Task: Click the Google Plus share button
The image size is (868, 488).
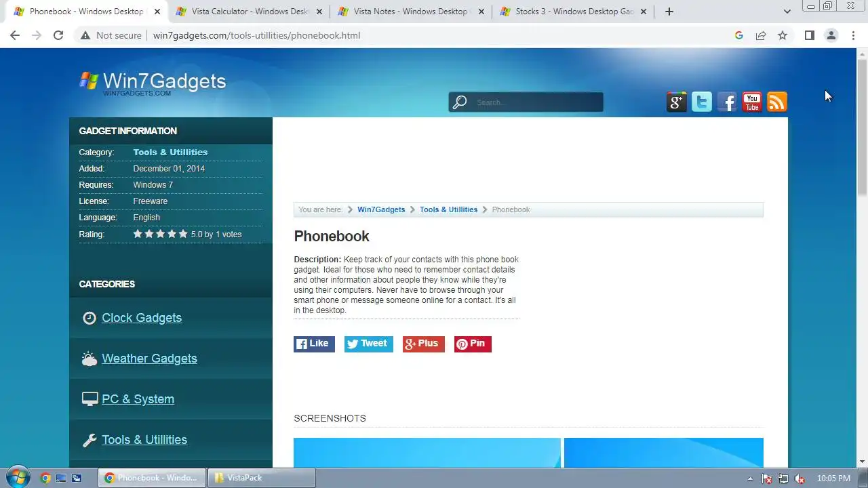Action: pyautogui.click(x=424, y=344)
